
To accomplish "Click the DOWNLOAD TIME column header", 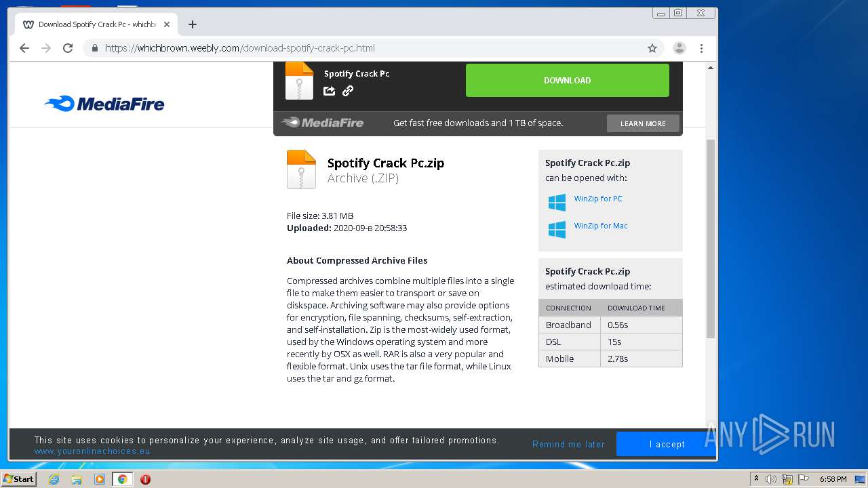I will [x=636, y=308].
